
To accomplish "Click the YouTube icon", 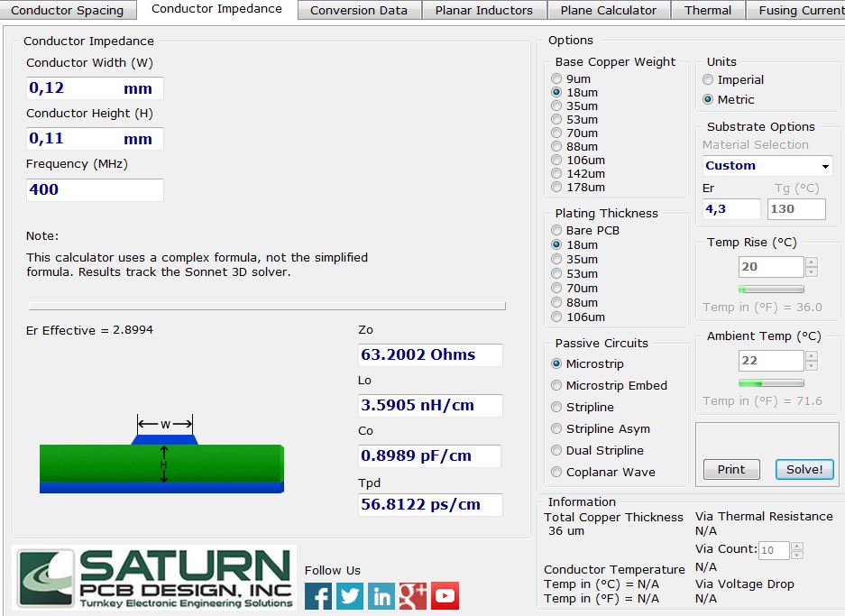I will tap(445, 596).
